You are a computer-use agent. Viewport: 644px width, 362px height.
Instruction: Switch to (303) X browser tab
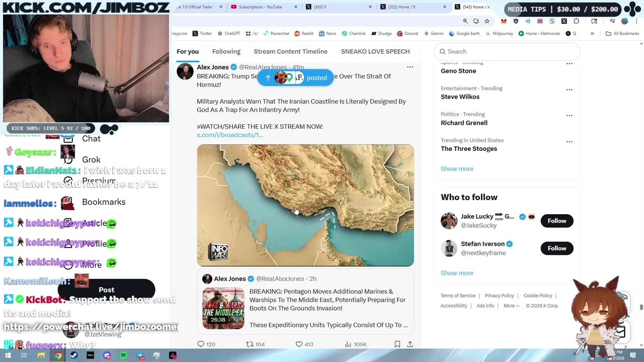click(320, 7)
